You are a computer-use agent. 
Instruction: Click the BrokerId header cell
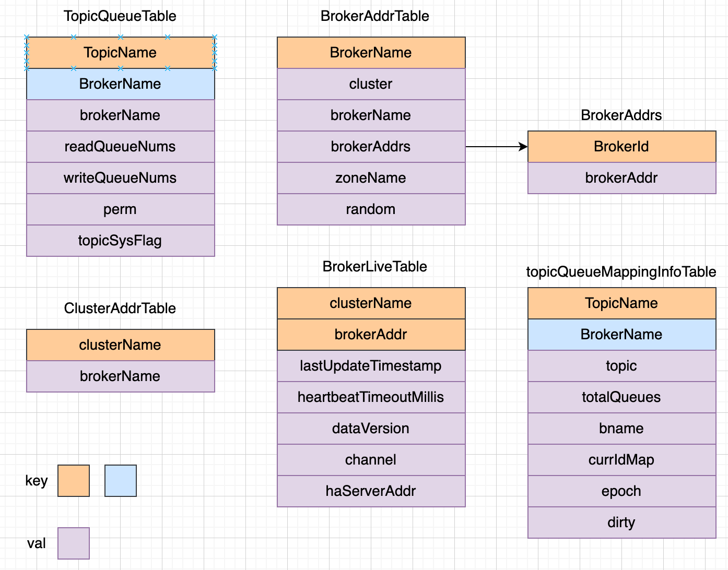pyautogui.click(x=621, y=147)
